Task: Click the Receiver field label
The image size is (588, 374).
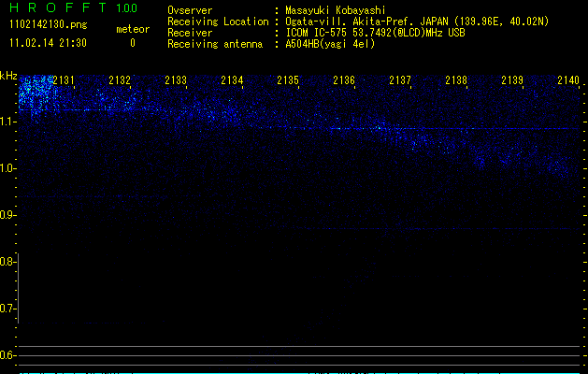Action: tap(190, 33)
